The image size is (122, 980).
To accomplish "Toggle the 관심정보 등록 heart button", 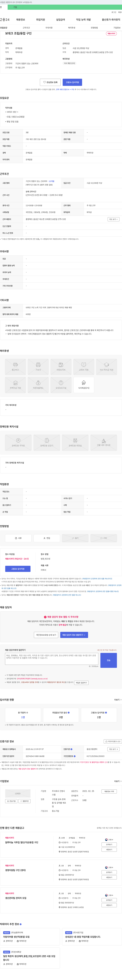I will [x=50, y=82].
